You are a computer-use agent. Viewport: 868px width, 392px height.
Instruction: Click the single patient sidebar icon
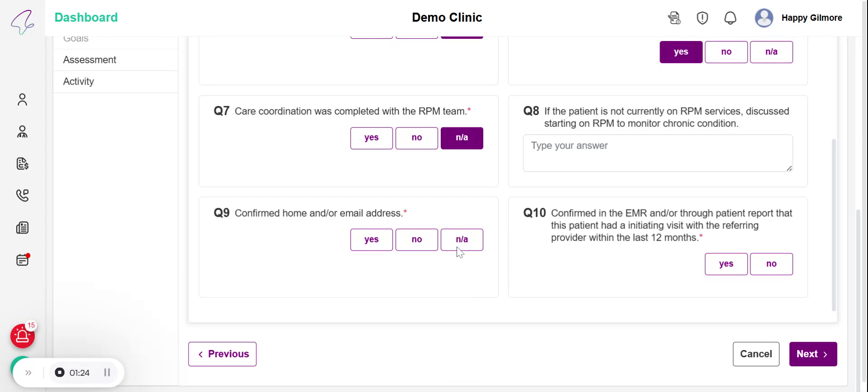coord(22,99)
